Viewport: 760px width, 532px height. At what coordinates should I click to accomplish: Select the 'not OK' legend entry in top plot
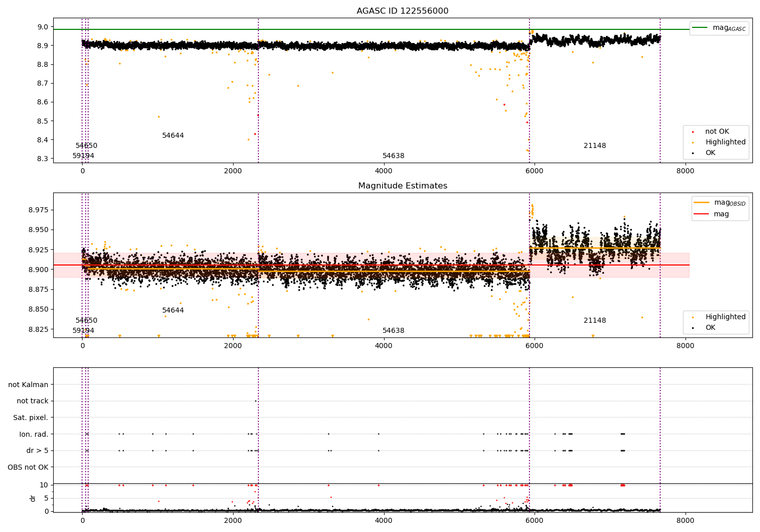point(717,132)
